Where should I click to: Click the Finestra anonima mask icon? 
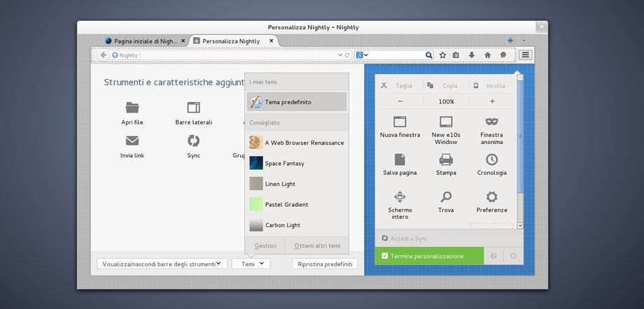pyautogui.click(x=491, y=122)
